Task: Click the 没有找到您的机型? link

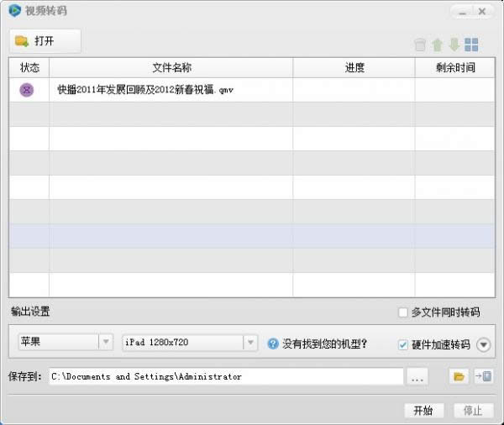Action: (324, 344)
